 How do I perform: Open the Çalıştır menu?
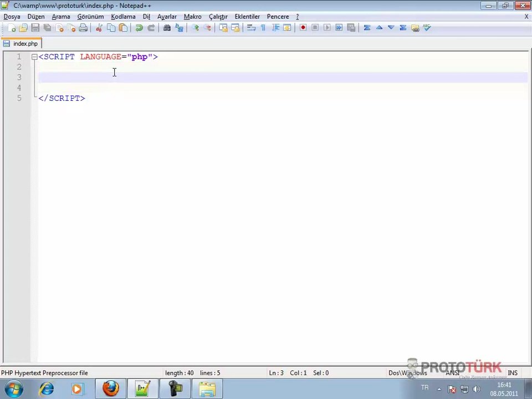[x=218, y=17]
